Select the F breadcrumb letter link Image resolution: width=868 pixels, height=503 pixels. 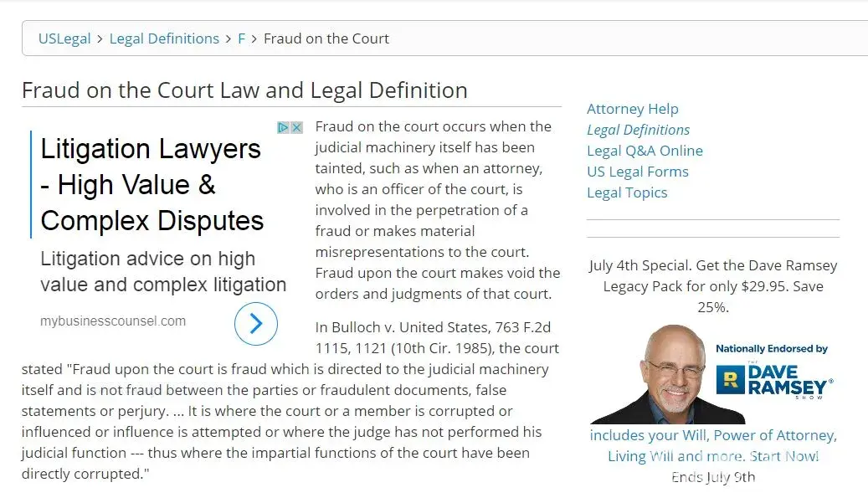point(241,38)
